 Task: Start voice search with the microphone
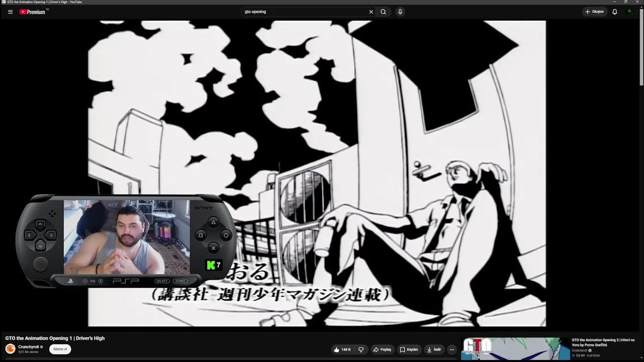tap(400, 12)
